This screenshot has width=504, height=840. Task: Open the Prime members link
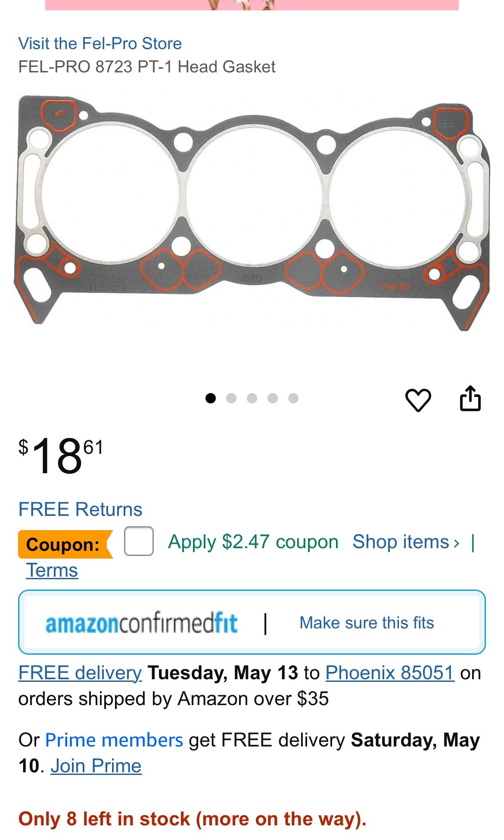pos(114,740)
